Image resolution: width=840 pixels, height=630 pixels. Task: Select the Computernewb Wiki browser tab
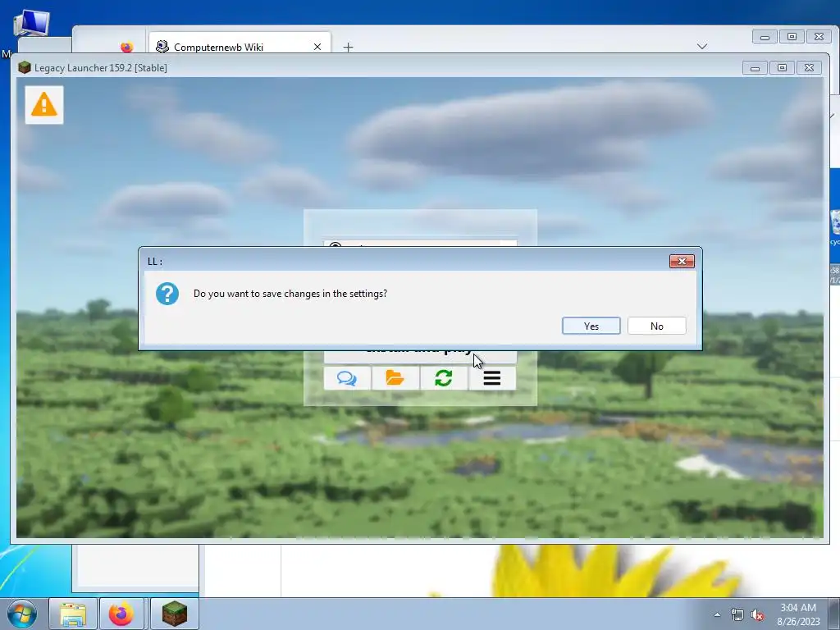click(x=240, y=43)
